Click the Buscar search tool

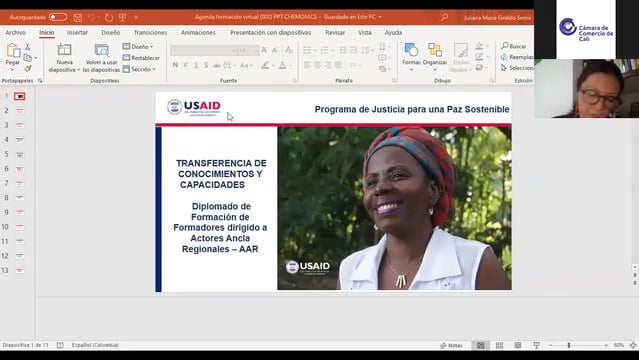tap(514, 46)
